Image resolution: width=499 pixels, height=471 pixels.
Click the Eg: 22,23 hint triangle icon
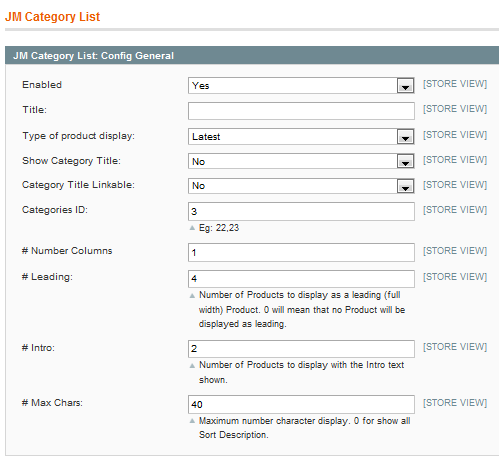pyautogui.click(x=192, y=228)
